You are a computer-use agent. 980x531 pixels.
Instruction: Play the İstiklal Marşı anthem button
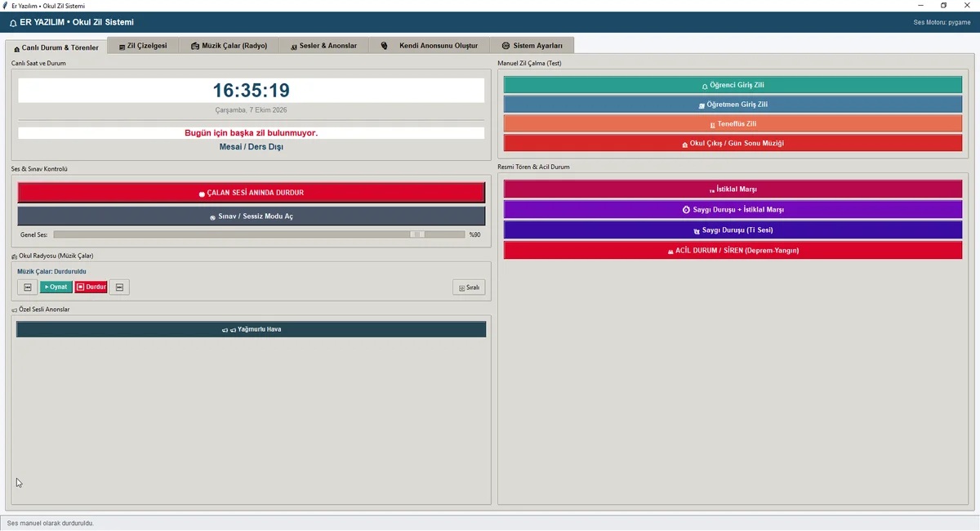click(x=733, y=190)
